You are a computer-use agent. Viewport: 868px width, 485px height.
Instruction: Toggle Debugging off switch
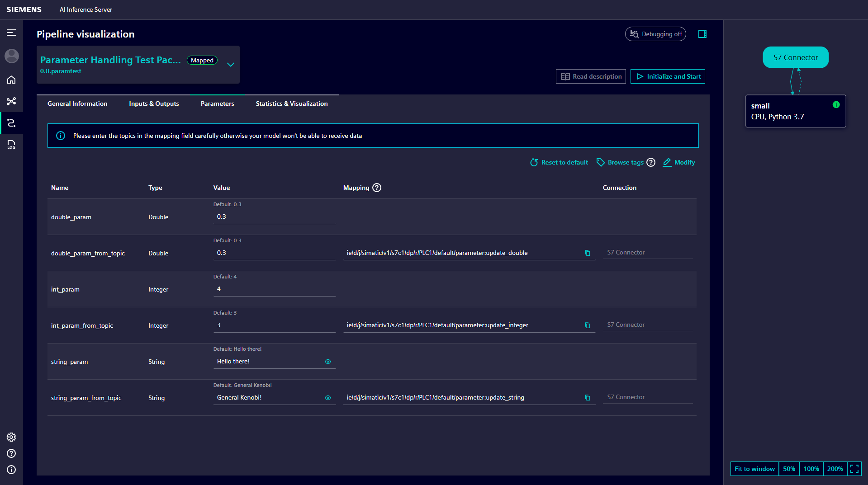[655, 34]
